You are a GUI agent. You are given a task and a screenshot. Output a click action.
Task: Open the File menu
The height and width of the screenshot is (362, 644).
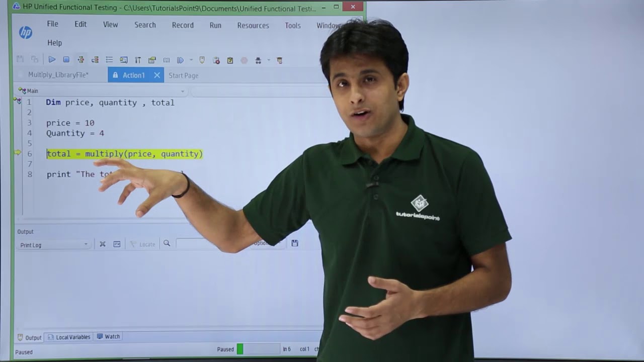[53, 24]
